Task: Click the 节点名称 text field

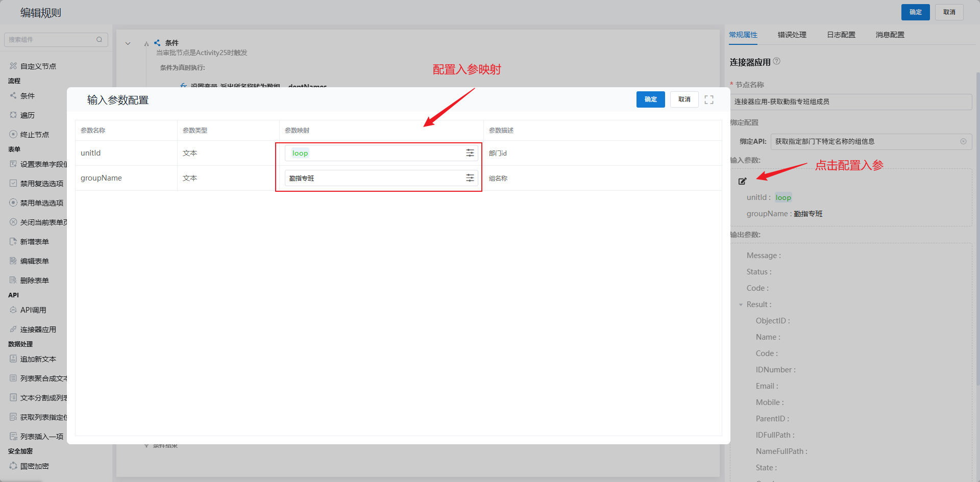Action: tap(850, 102)
